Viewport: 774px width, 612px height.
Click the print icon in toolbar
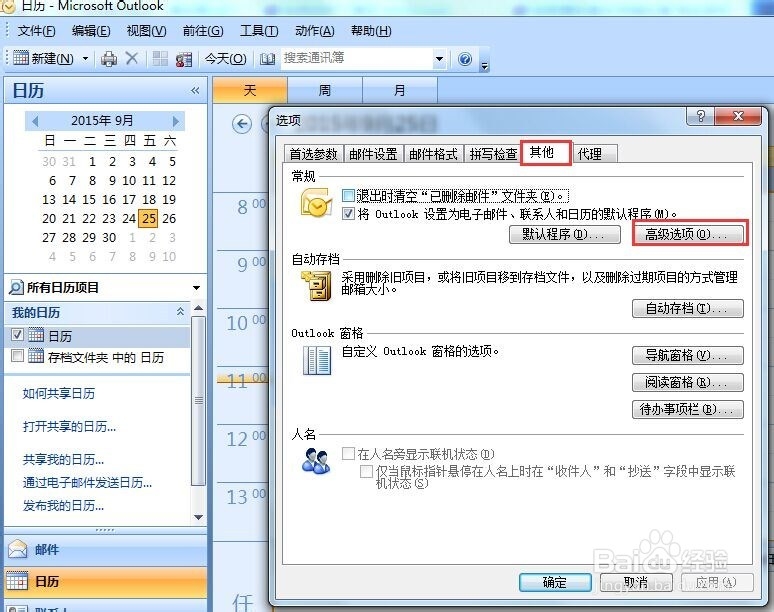tap(109, 59)
